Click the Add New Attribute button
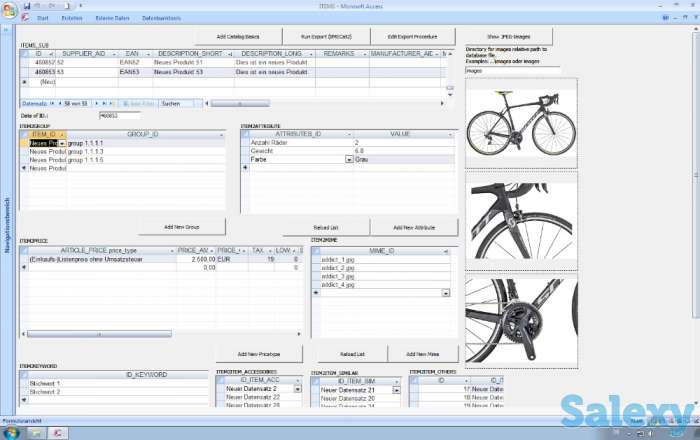 click(x=414, y=228)
